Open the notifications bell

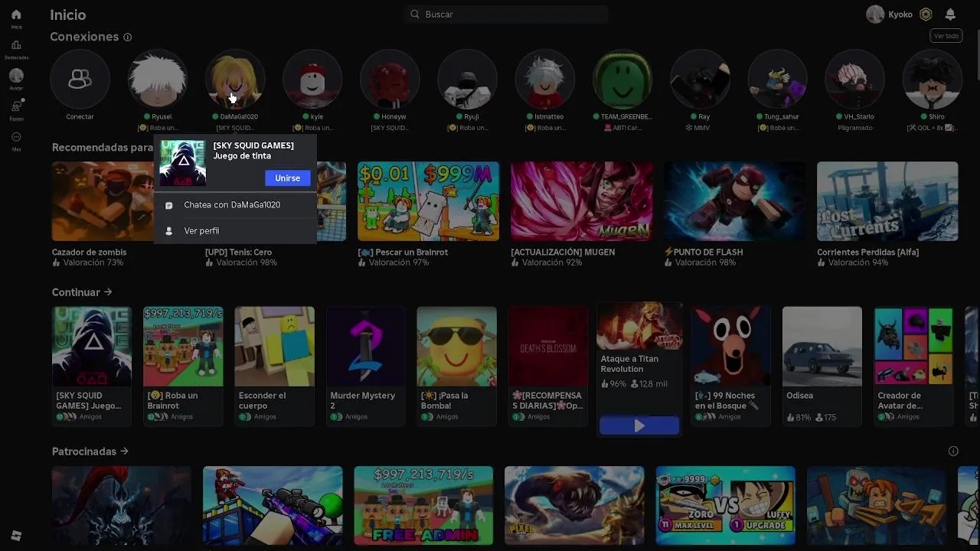tap(950, 14)
